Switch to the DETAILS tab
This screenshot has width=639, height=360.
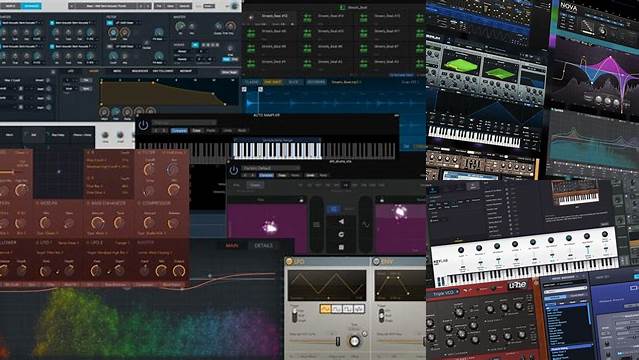click(264, 245)
